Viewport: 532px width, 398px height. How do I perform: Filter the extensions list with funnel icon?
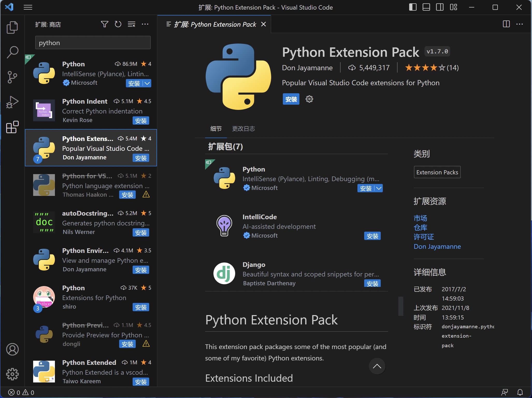(x=105, y=24)
